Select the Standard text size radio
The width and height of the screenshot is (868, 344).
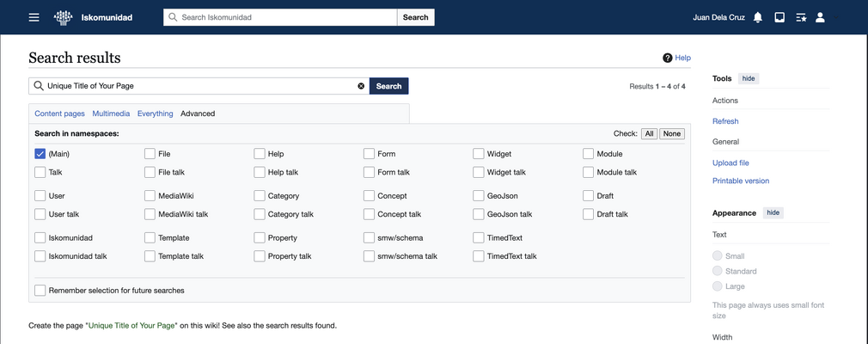click(x=718, y=271)
